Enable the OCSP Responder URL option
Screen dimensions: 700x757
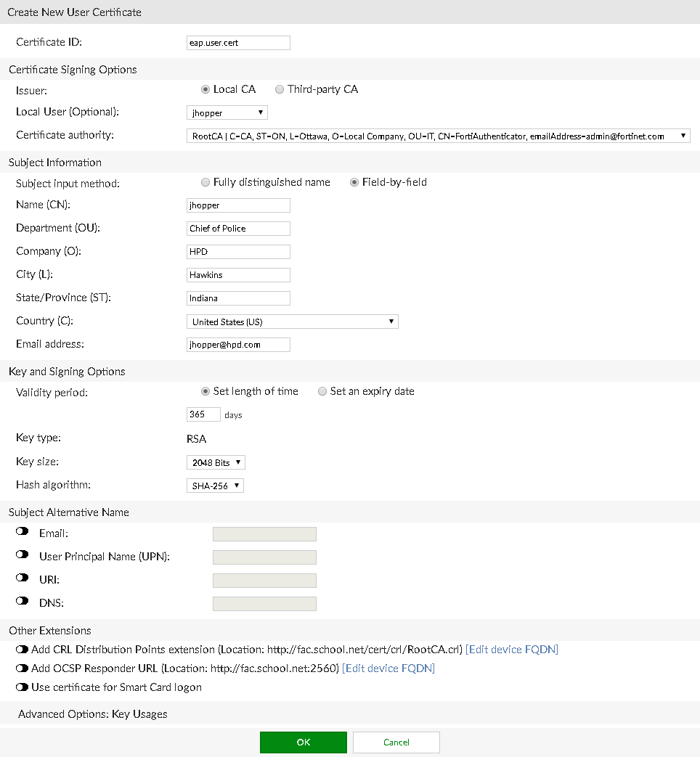click(x=23, y=668)
